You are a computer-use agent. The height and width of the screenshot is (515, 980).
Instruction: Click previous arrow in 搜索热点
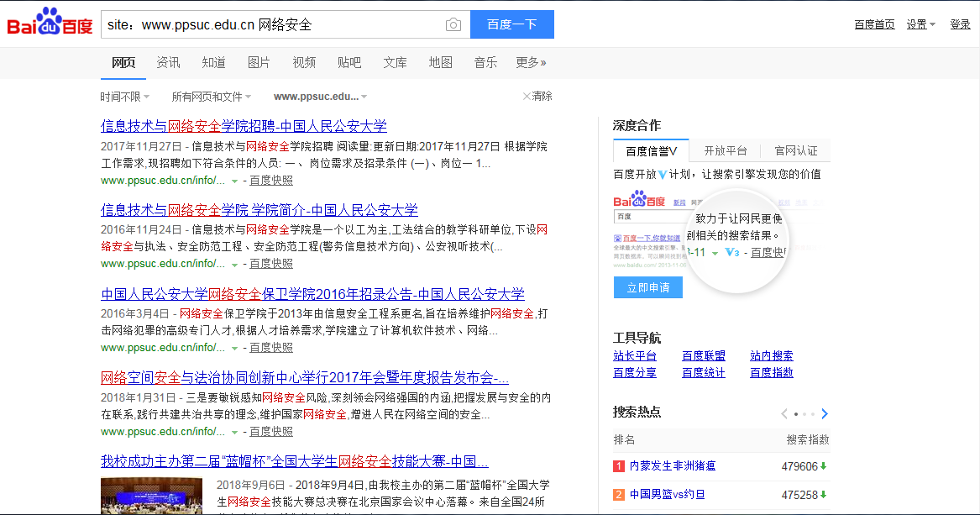[x=783, y=413]
